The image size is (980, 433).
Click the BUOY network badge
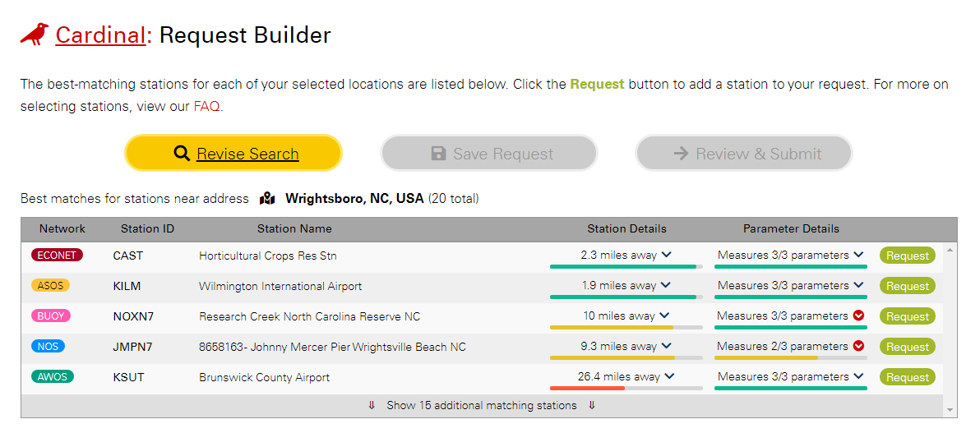tap(51, 316)
